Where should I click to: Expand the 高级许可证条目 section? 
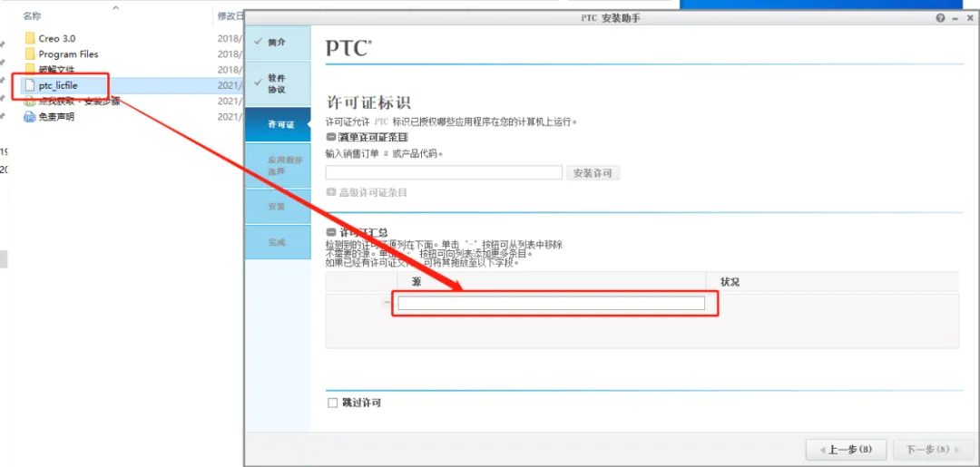(x=330, y=192)
